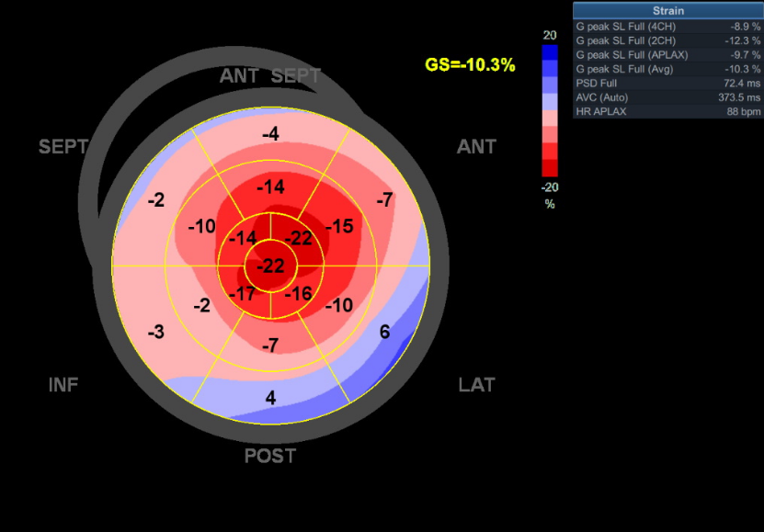This screenshot has height=532, width=764.
Task: Select the HR APLAX row
Action: point(668,111)
